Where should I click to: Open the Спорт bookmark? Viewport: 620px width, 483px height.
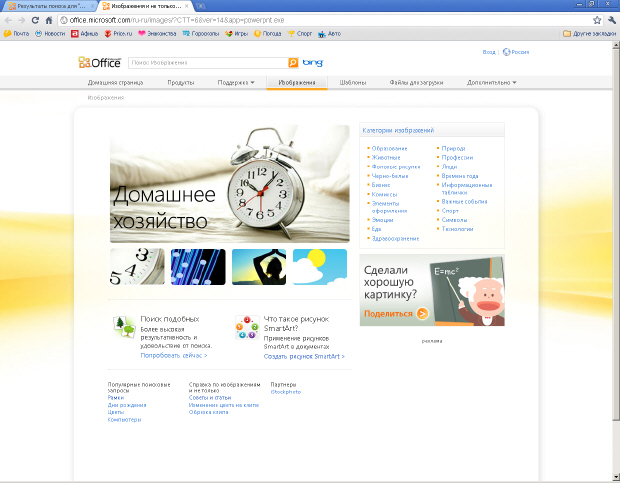point(300,34)
